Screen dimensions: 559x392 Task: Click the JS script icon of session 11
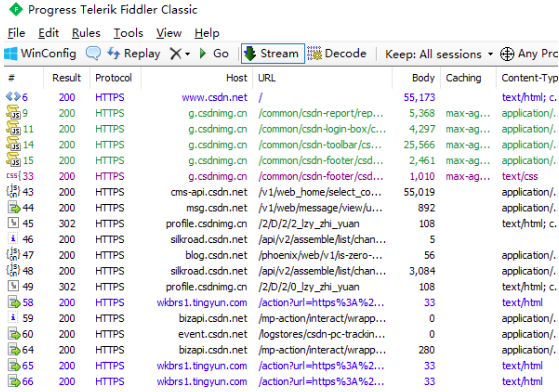click(13, 128)
